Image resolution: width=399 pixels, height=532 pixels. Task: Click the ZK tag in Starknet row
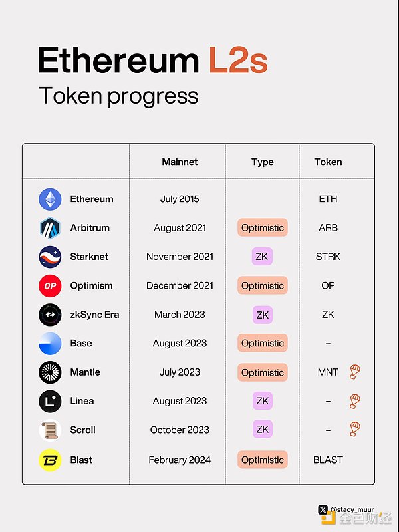coord(263,257)
